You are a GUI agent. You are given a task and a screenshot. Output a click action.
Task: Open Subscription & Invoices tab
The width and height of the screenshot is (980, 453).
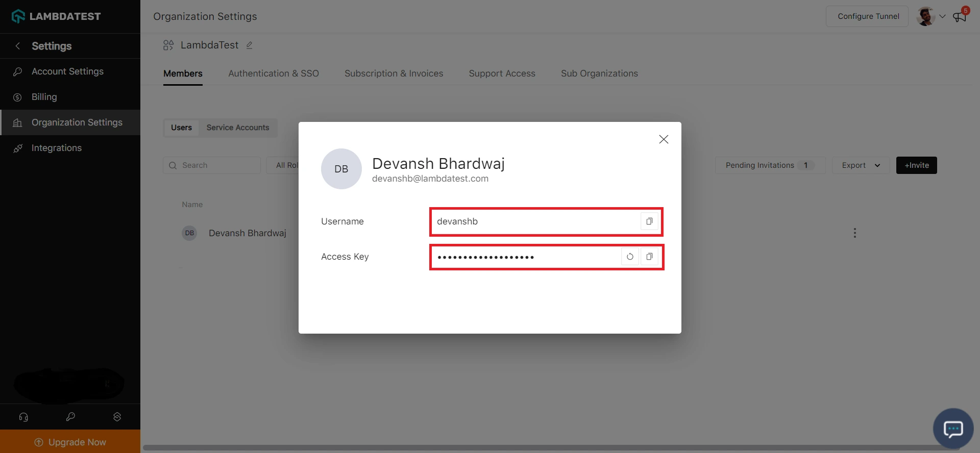point(394,73)
